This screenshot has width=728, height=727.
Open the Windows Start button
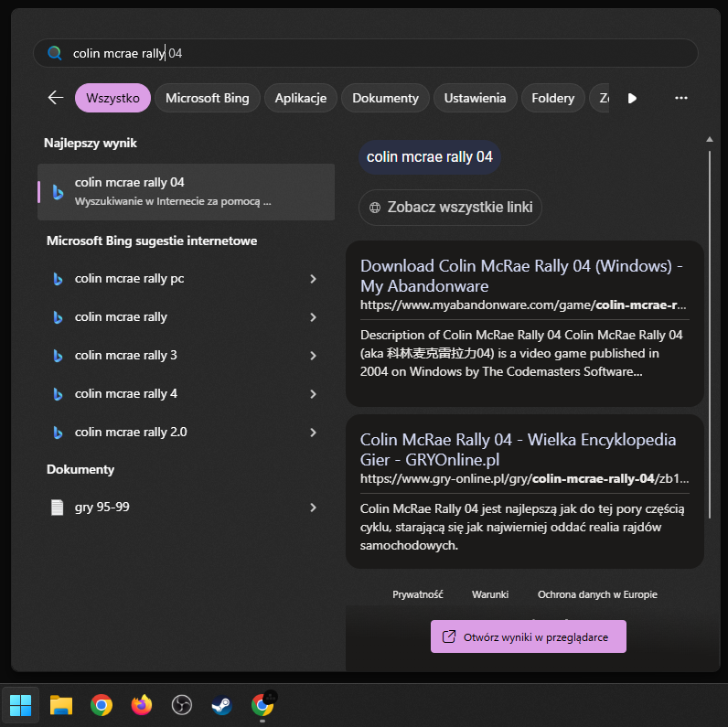click(20, 705)
